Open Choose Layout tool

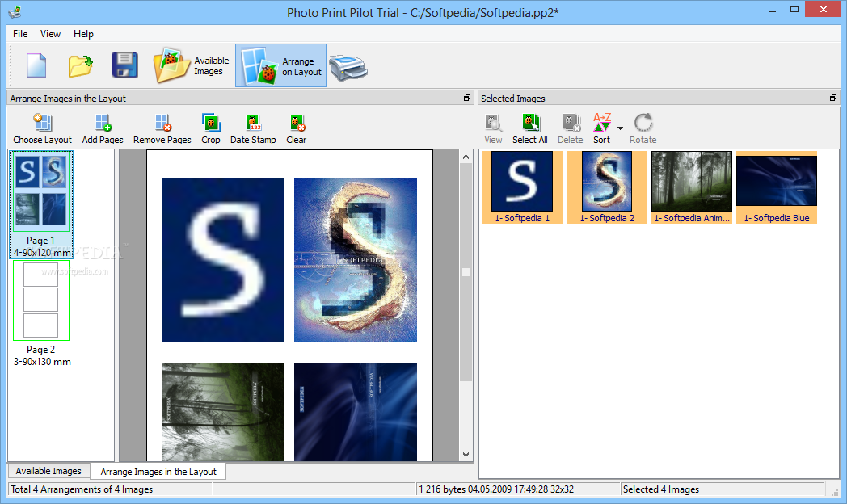pyautogui.click(x=42, y=129)
